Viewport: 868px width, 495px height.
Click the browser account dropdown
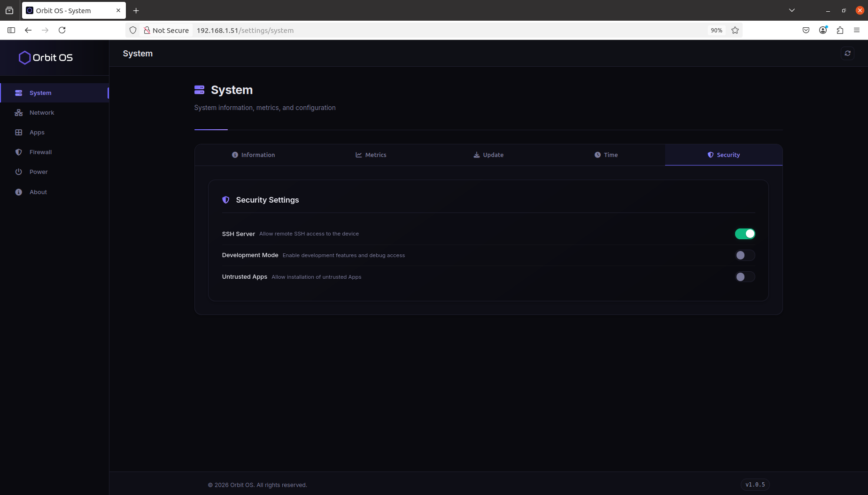823,30
